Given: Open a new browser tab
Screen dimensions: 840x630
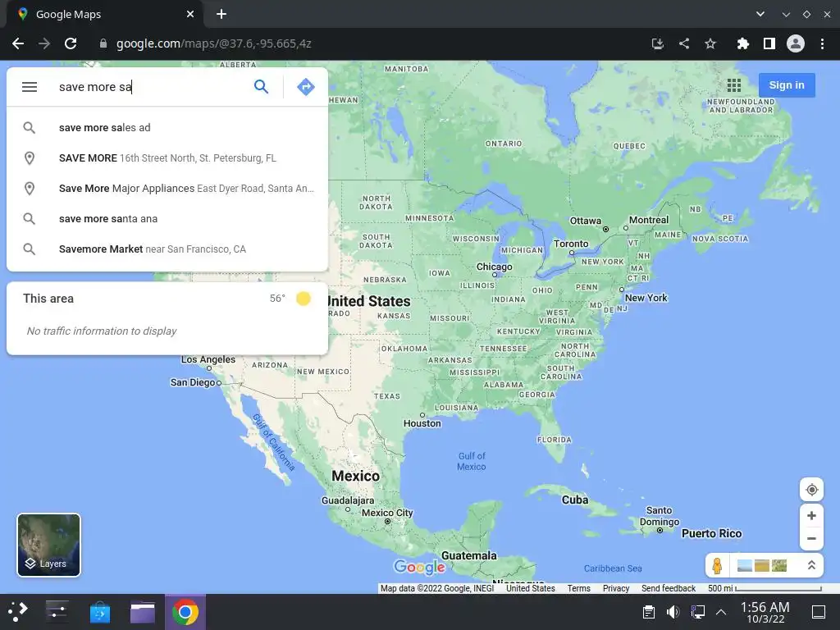Looking at the screenshot, I should [x=221, y=15].
